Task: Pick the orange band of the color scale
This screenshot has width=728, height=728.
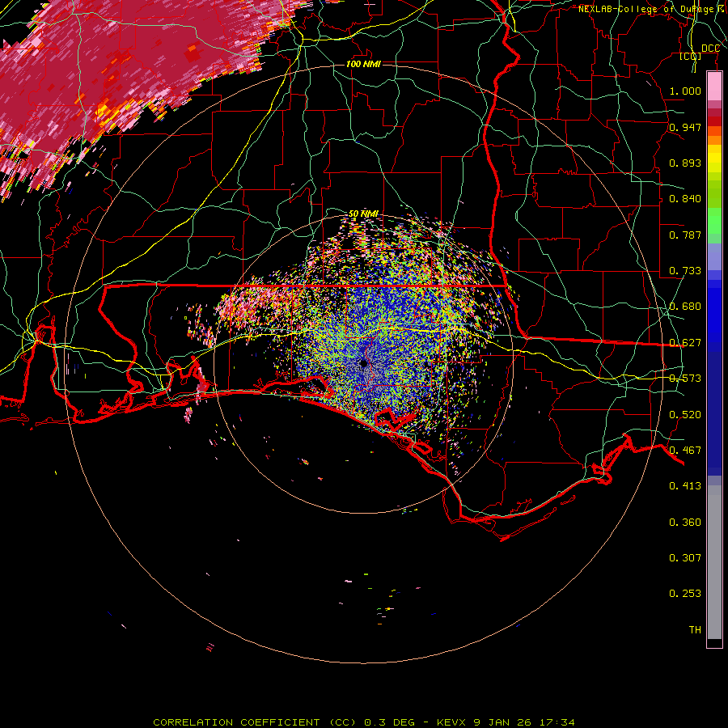Action: pos(714,140)
